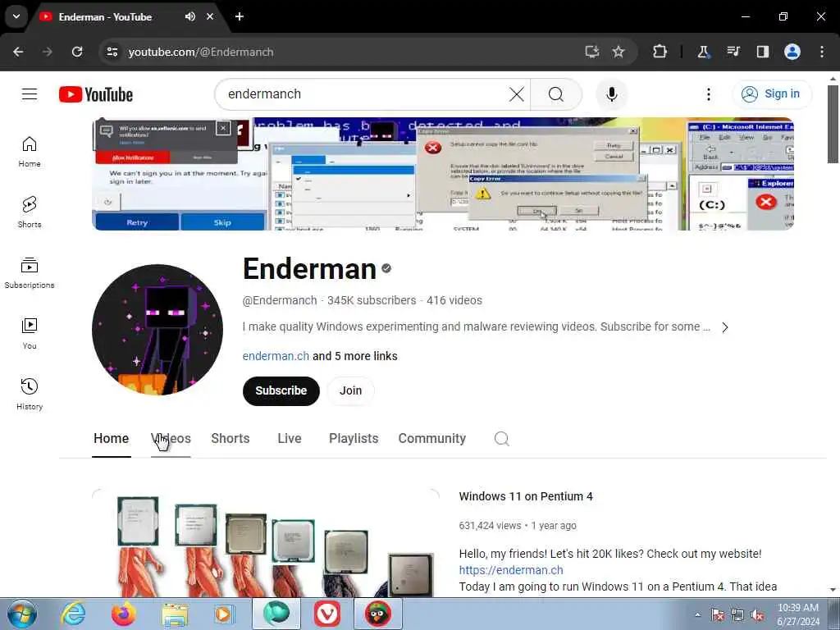840x630 pixels.
Task: Click the install app icon in address bar
Action: tap(591, 52)
